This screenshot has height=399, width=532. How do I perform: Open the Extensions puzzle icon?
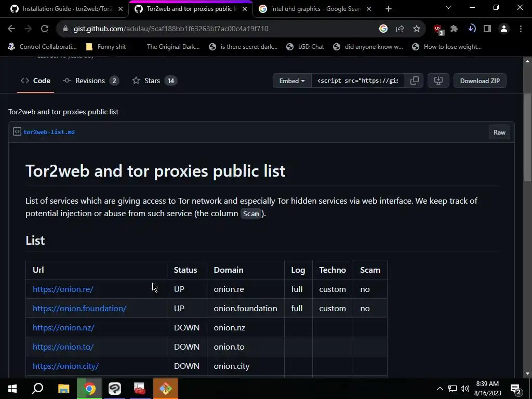[454, 29]
